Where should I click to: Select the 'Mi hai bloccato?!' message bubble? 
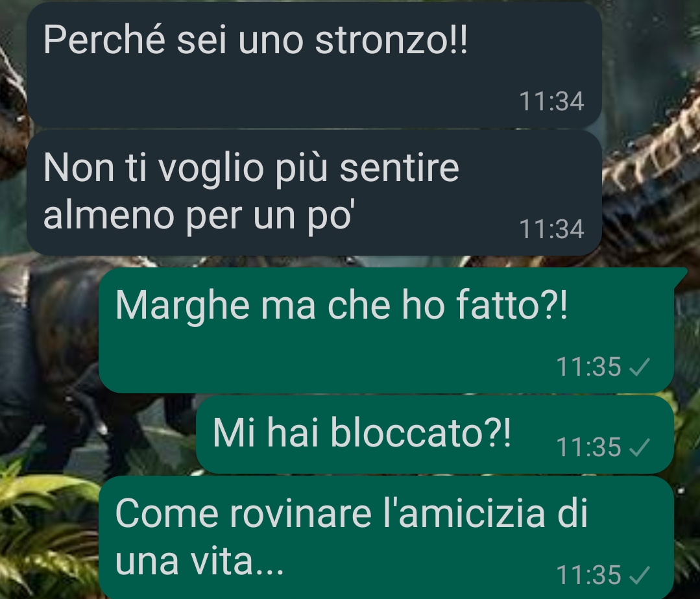435,434
